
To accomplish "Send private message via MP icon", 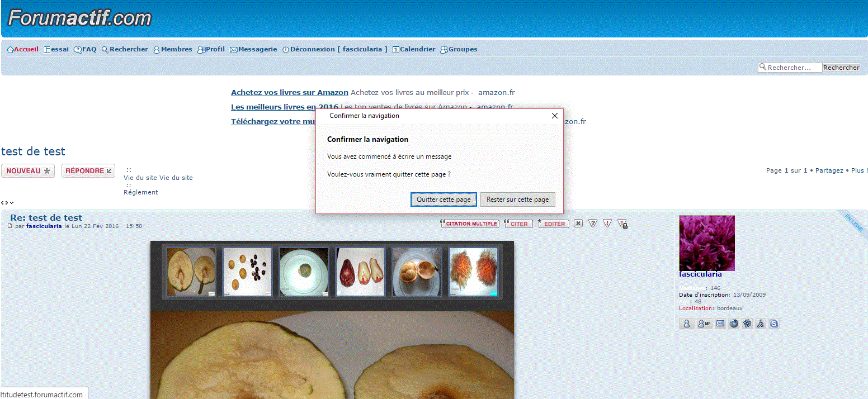I will 705,324.
